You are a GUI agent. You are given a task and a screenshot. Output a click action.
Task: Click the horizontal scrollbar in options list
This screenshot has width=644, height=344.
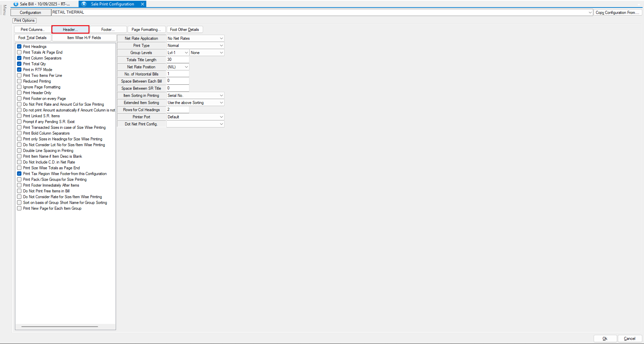tap(60, 327)
